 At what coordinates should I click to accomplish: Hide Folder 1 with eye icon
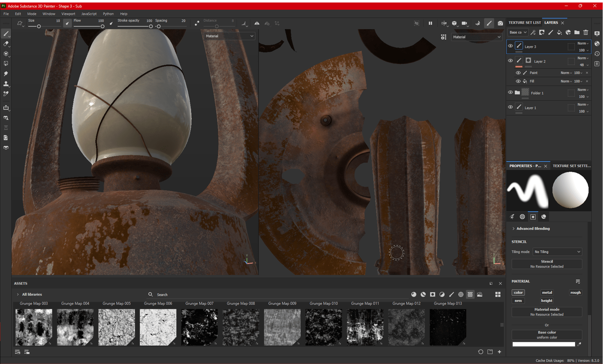(x=510, y=92)
